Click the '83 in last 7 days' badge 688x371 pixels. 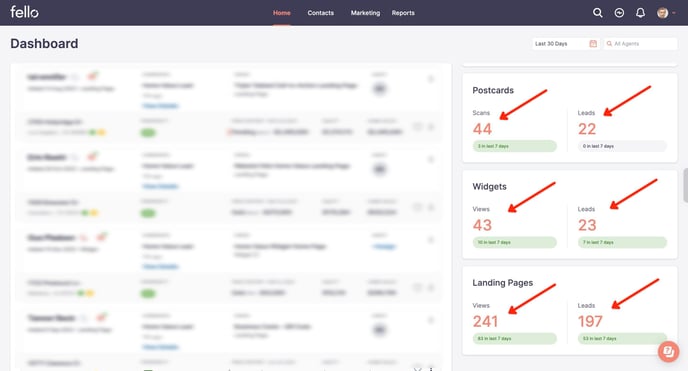(515, 339)
